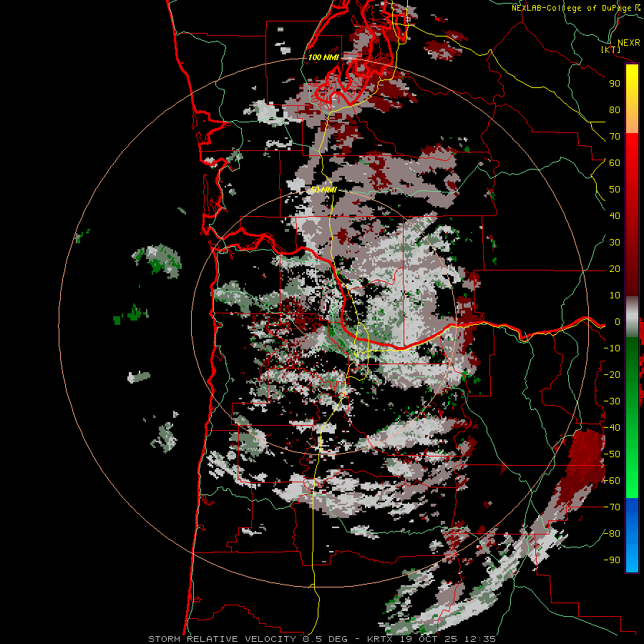Click the 60 value on the velocity scale
644x644 pixels.
point(615,163)
